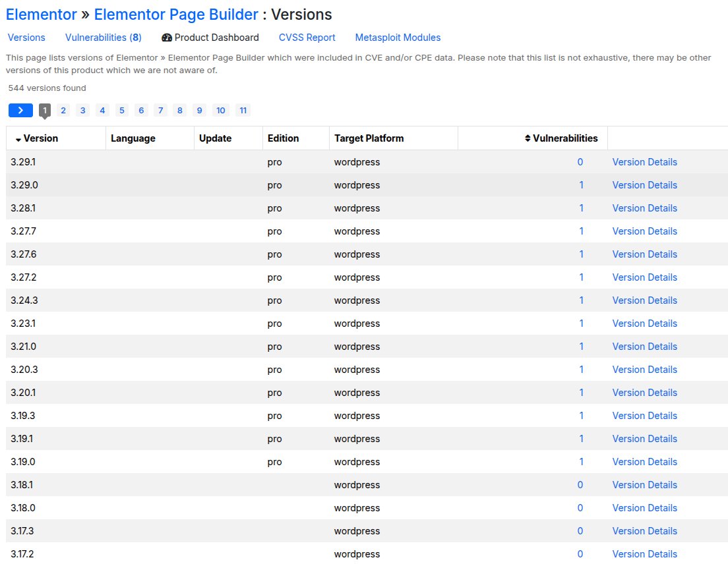728x564 pixels.
Task: Click vulnerability count 1 for version 3.28.1
Action: 581,208
